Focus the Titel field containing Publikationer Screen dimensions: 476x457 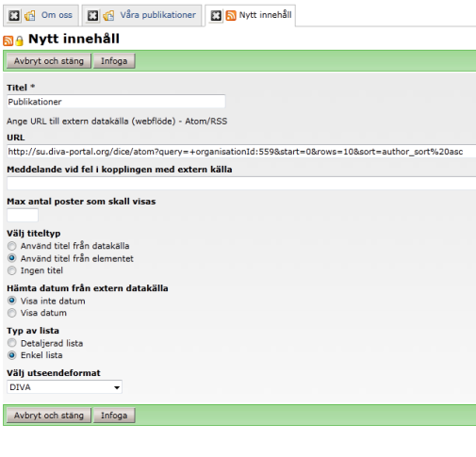tap(116, 102)
